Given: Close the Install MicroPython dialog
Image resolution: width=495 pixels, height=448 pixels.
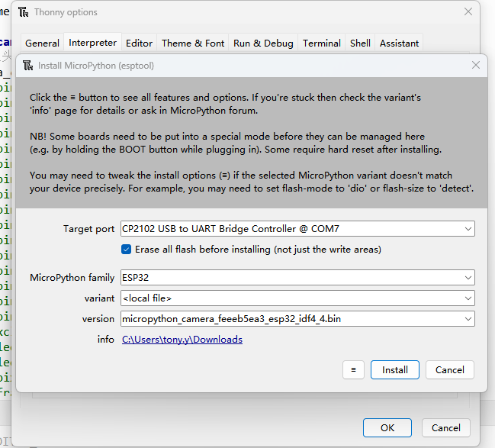Looking at the screenshot, I should click(476, 65).
